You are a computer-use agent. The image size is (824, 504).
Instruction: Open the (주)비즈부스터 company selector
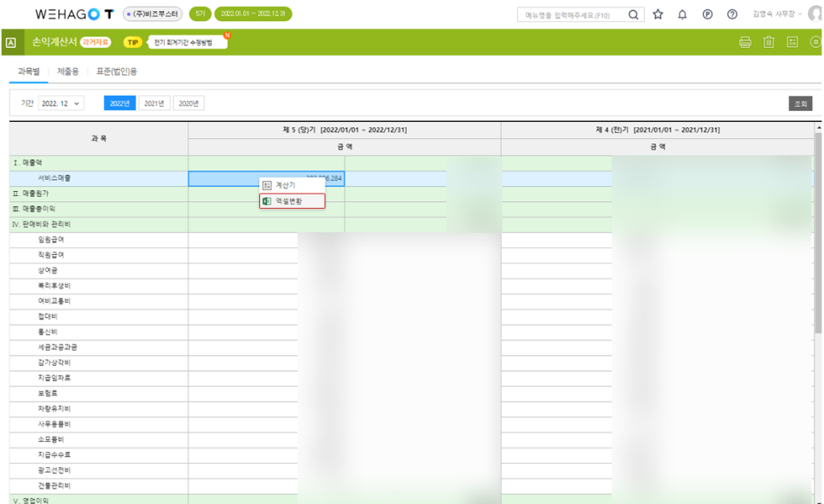153,14
